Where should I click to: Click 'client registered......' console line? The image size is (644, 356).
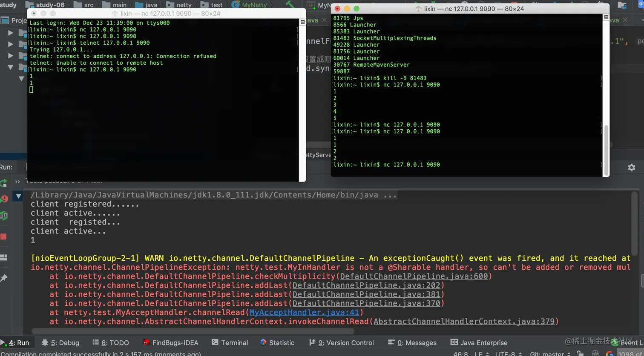[x=85, y=204]
